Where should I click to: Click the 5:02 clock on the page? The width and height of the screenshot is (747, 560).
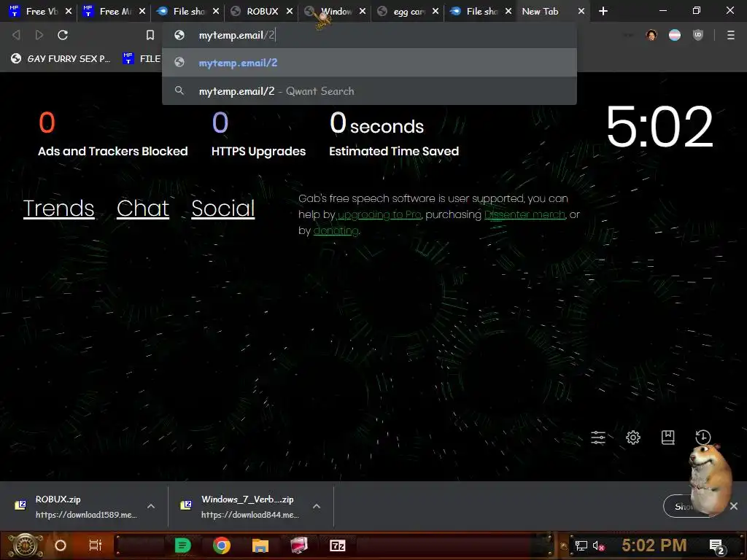point(659,127)
